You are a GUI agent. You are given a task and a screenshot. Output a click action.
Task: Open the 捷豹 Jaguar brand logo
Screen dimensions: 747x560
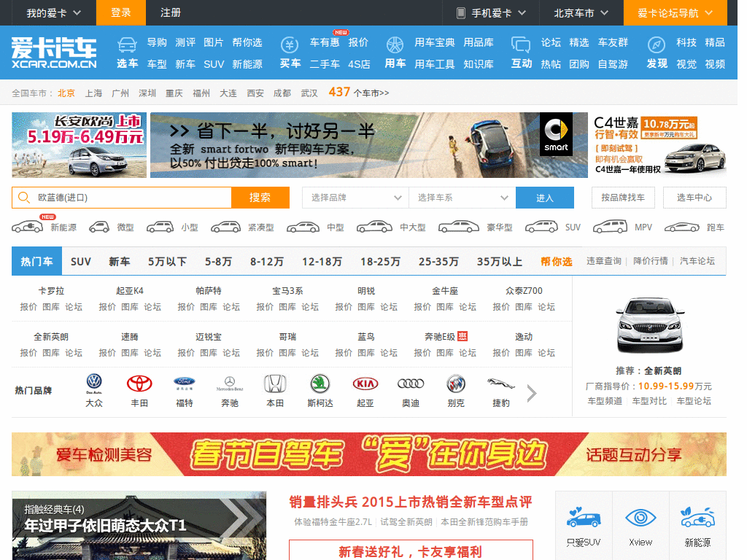coord(501,384)
